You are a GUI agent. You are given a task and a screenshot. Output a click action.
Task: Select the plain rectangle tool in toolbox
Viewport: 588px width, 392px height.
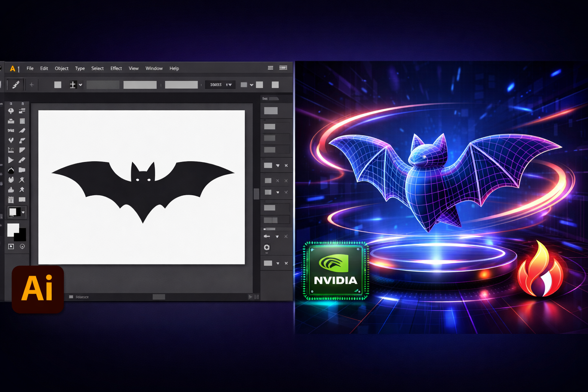click(22, 199)
